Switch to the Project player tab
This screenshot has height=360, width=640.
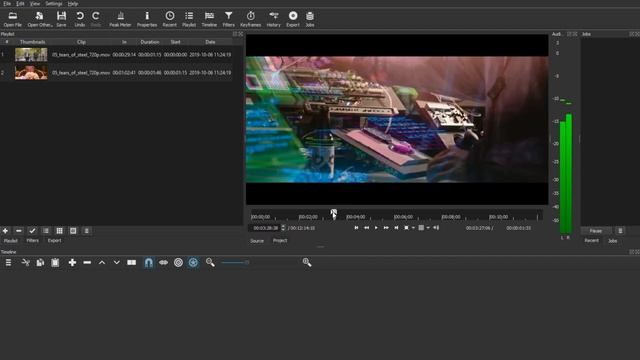(280, 241)
